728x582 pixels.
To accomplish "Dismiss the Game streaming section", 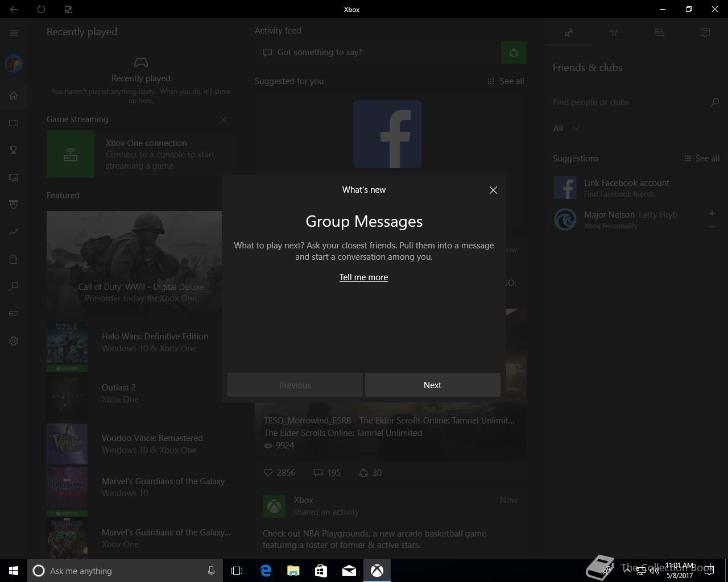I will [x=224, y=120].
